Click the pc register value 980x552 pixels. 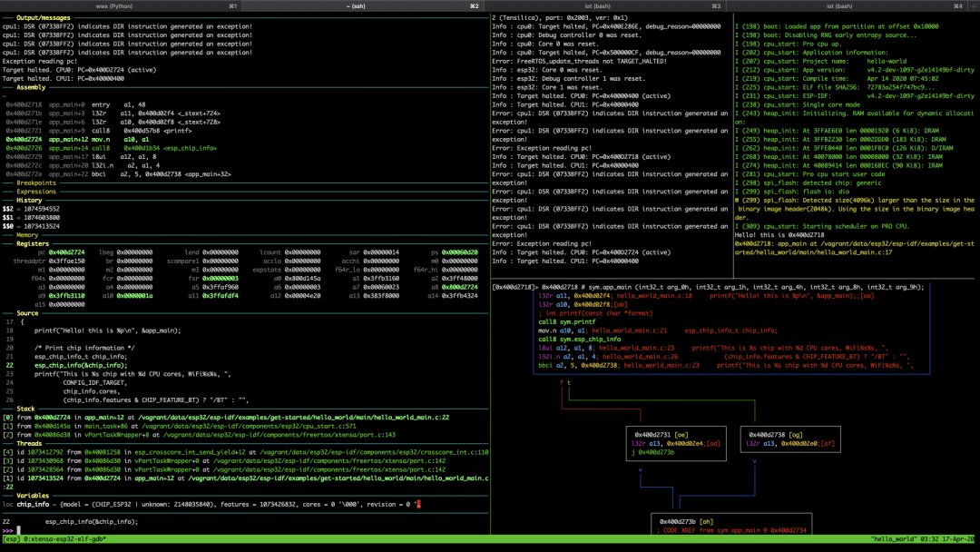coord(66,252)
